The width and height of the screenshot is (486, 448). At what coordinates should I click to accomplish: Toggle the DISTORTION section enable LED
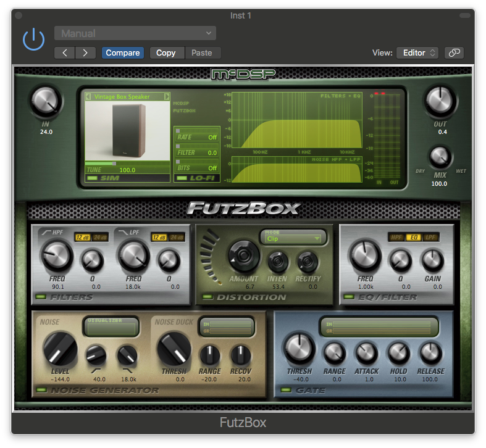(x=207, y=297)
